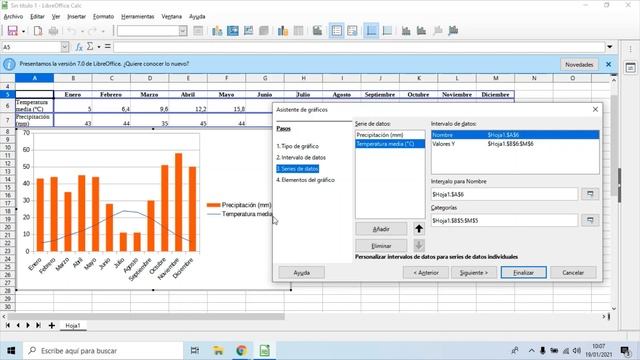Screen dimensions: 640x360
Task: Open the dropdown arrow beside the Sum icon
Action: coord(99,47)
